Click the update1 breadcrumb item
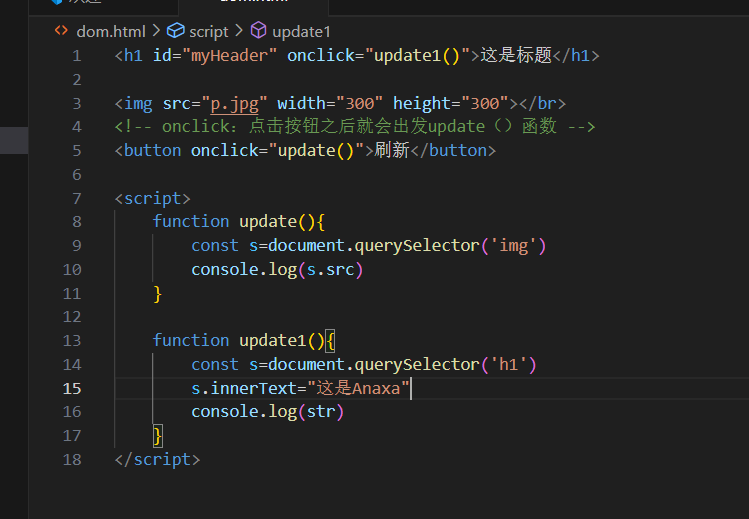 pyautogui.click(x=301, y=32)
